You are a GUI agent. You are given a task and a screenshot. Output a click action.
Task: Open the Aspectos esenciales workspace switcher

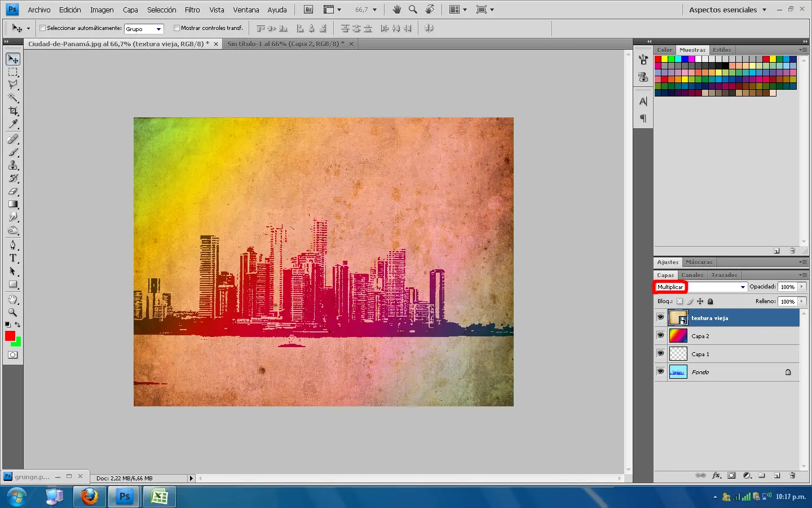click(x=727, y=10)
